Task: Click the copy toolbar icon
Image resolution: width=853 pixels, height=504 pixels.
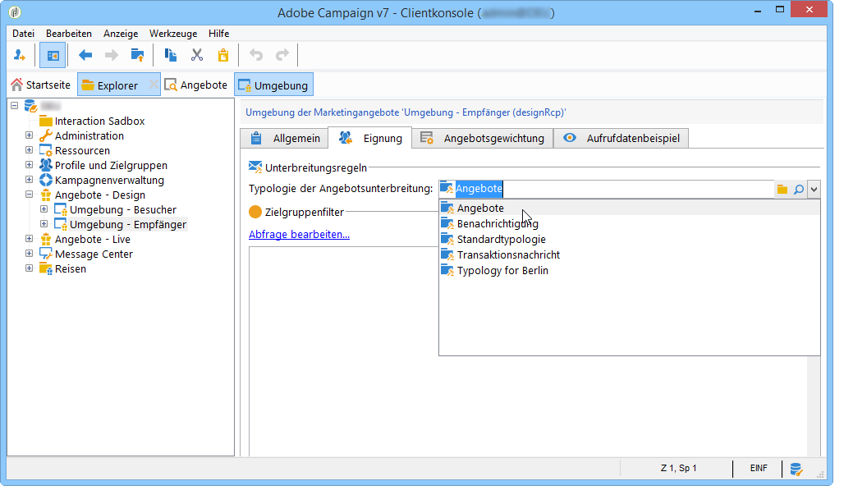Action: click(171, 55)
